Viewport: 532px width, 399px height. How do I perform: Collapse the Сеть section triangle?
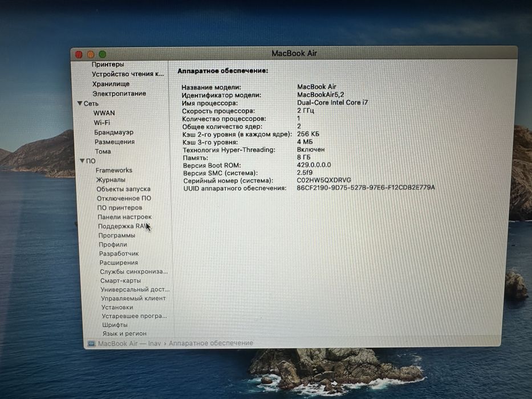pyautogui.click(x=80, y=103)
